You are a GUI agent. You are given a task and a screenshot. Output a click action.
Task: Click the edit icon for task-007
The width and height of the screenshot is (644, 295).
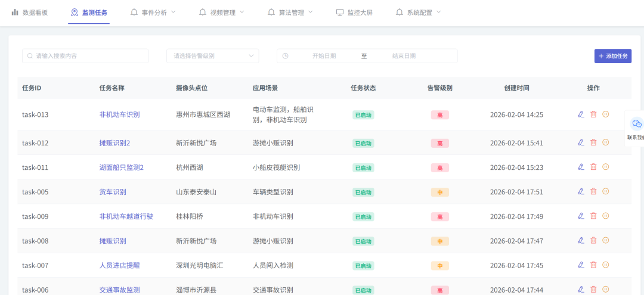coord(581,265)
